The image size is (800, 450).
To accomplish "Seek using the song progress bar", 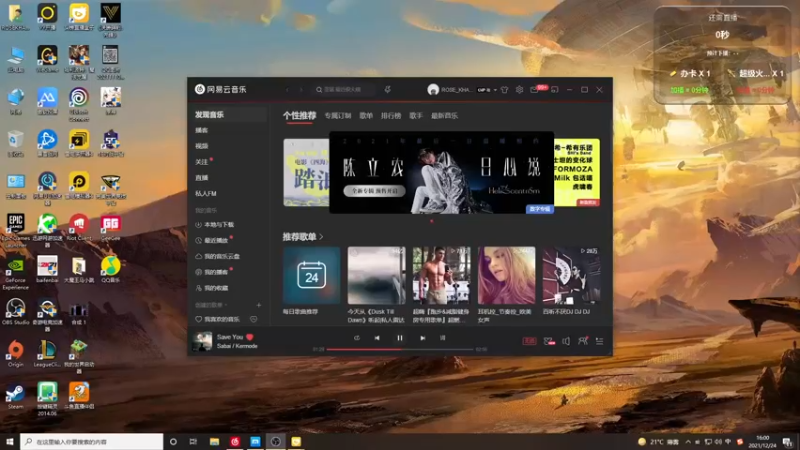I will pos(400,349).
